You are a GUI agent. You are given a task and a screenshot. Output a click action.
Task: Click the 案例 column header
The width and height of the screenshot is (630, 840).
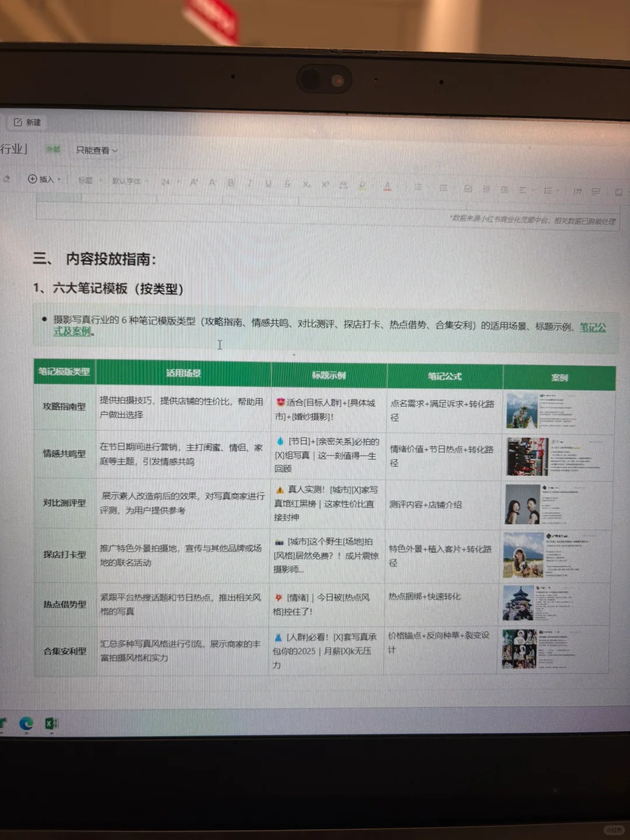(559, 377)
